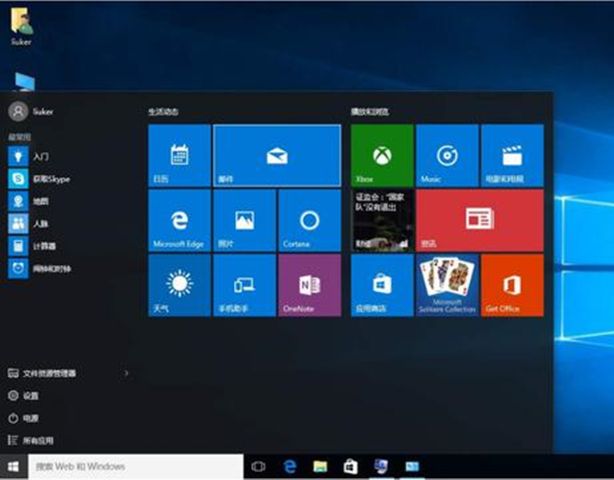This screenshot has width=614, height=480.
Task: Click the Windows Start button
Action: (x=13, y=466)
